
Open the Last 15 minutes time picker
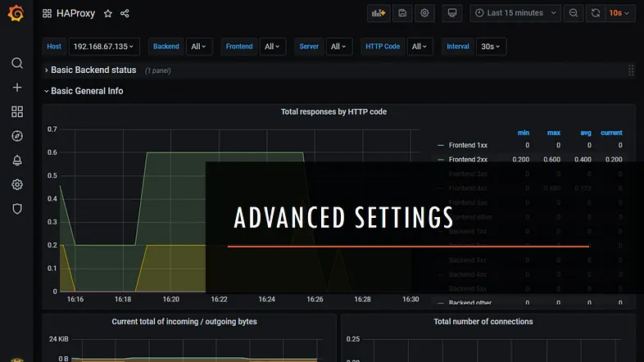click(515, 13)
